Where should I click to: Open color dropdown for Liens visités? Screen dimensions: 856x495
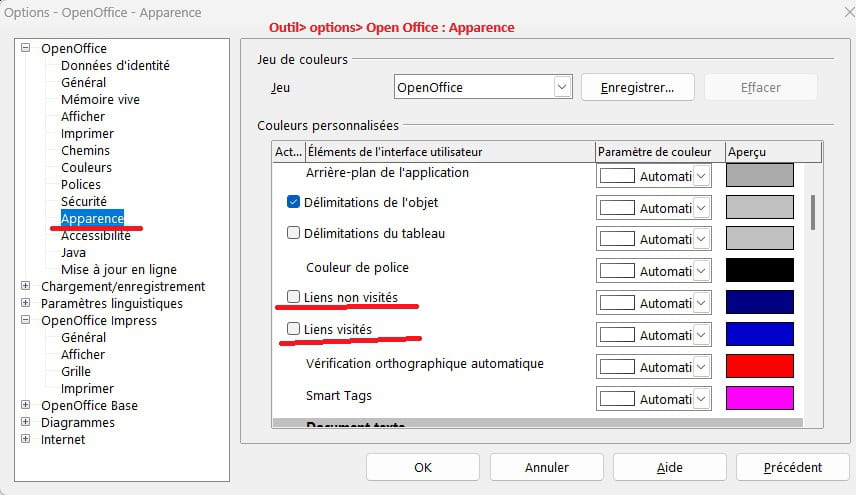[702, 335]
